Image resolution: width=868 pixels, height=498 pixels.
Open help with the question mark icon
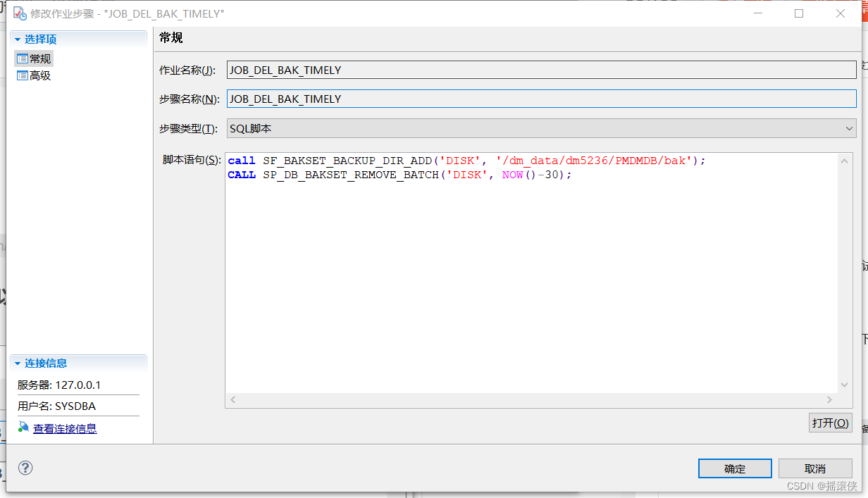pos(25,468)
